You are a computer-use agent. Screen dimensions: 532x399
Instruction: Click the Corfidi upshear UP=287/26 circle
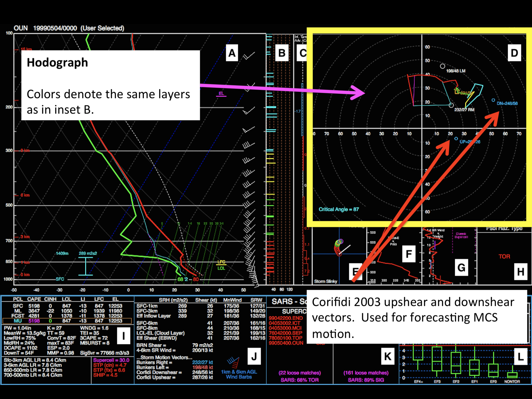point(456,139)
